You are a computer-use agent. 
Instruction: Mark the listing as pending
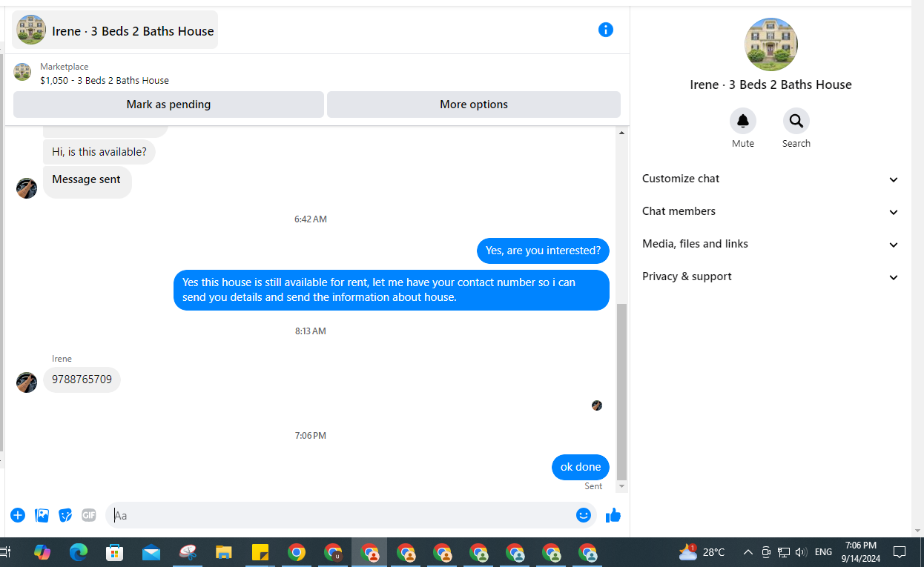click(168, 105)
